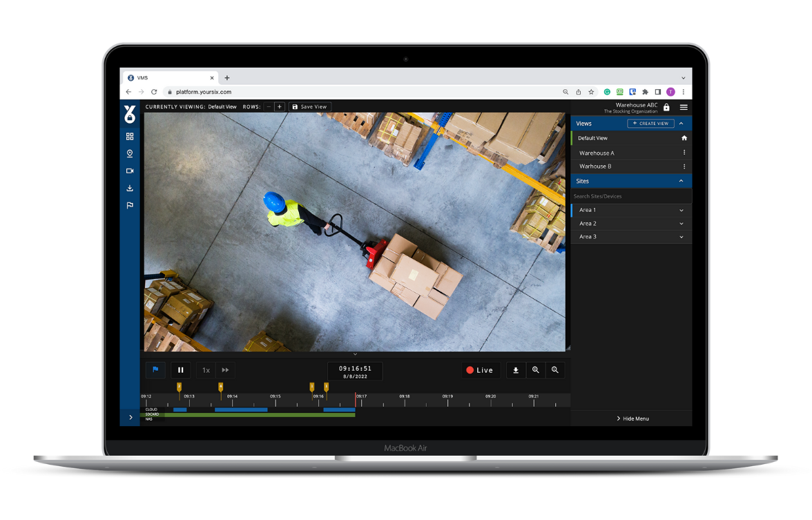Image resolution: width=812 pixels, height=520 pixels.
Task: Select Warehouse A view
Action: point(597,153)
